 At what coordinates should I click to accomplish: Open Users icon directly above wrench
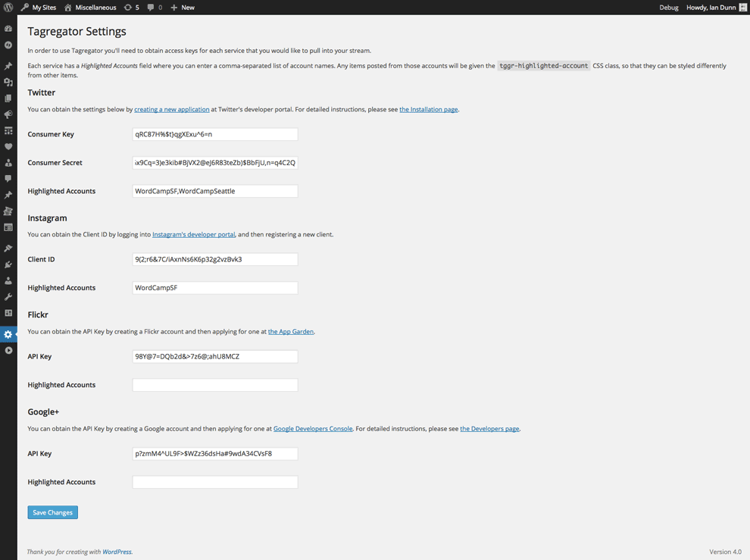point(8,281)
